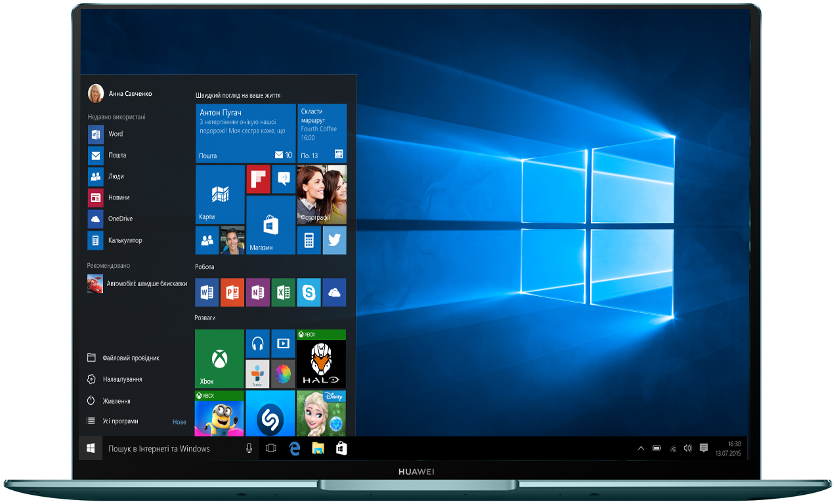Screen dimensions: 835x504
Task: Click Анна Савченко user account
Action: click(x=120, y=94)
